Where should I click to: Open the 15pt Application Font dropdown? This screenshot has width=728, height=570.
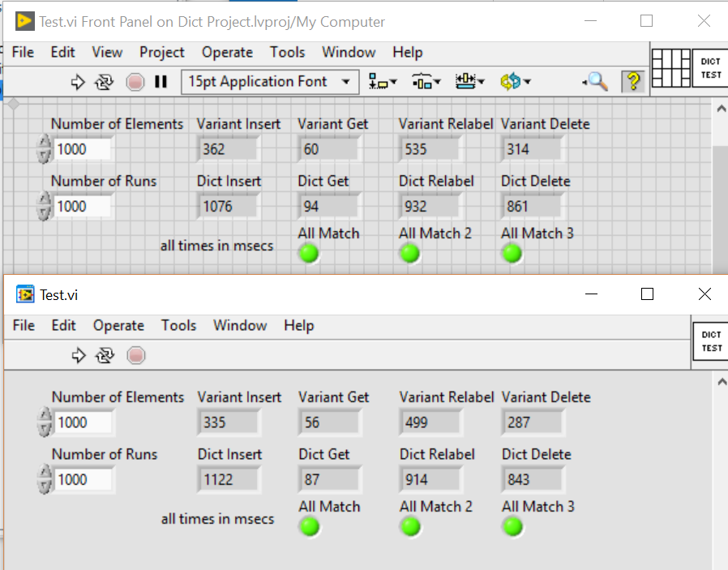click(270, 82)
